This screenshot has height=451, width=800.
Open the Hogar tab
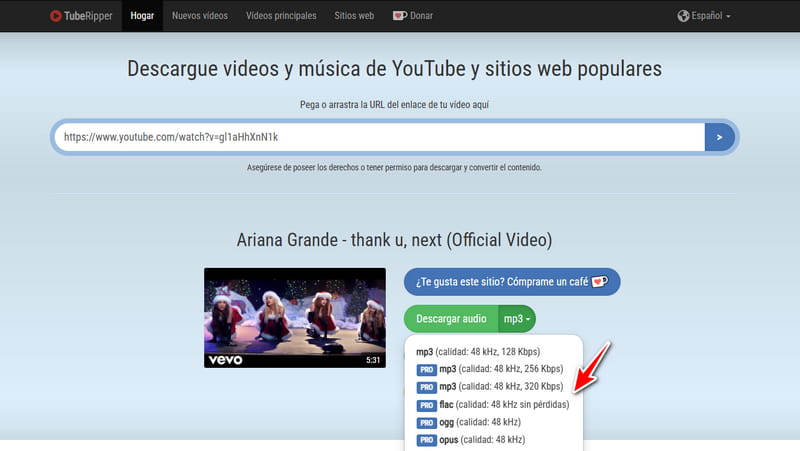pyautogui.click(x=142, y=16)
